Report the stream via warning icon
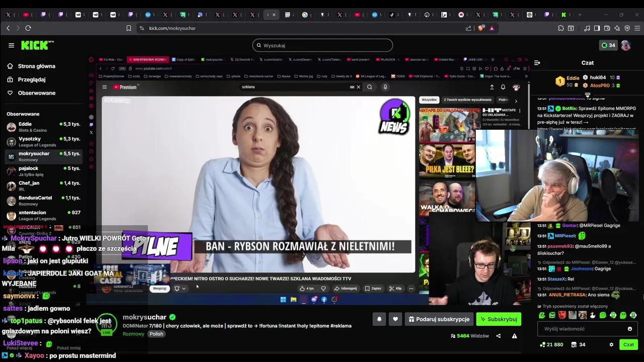The image size is (644, 362). [514, 336]
